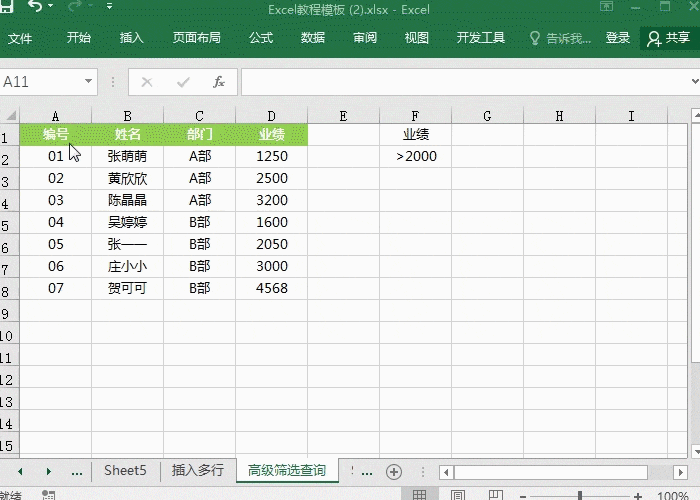Switch to Normal view icon
Image resolution: width=700 pixels, height=500 pixels.
[419, 495]
